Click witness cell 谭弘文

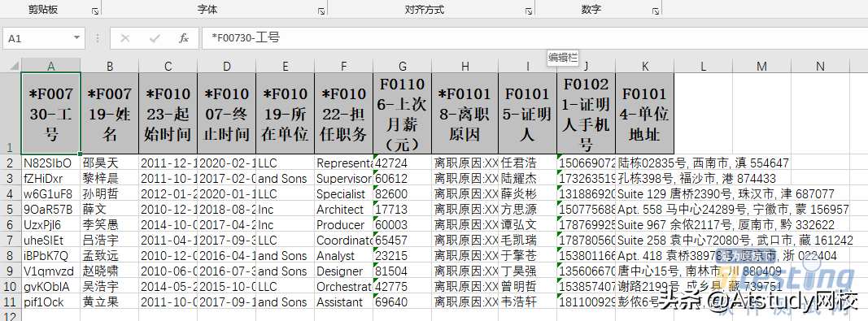[x=528, y=224]
